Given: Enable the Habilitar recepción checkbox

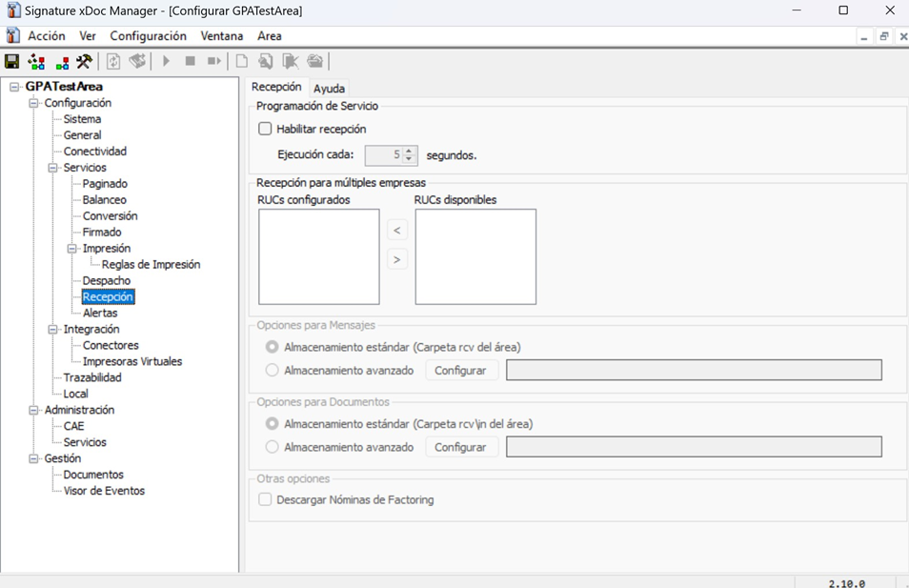Looking at the screenshot, I should (265, 129).
